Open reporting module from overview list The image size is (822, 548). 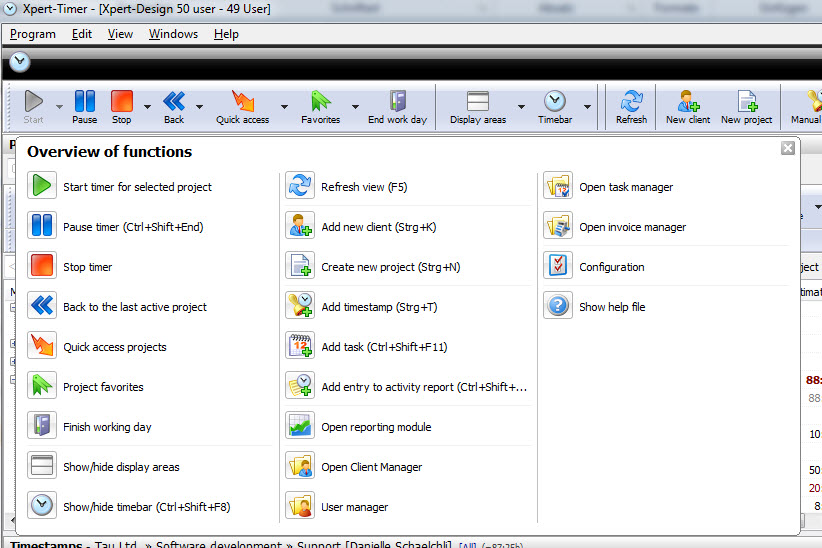[376, 427]
